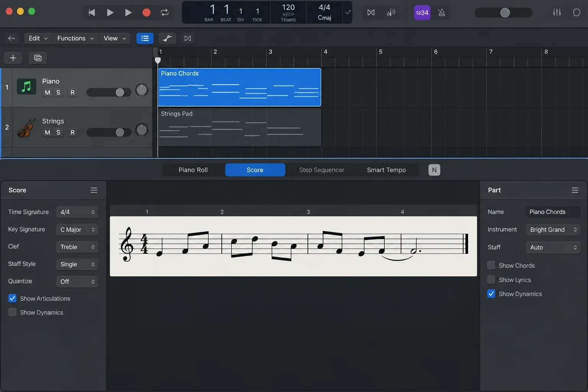Image resolution: width=588 pixels, height=392 pixels.
Task: Open the Staff Style Single dropdown
Action: (77, 264)
